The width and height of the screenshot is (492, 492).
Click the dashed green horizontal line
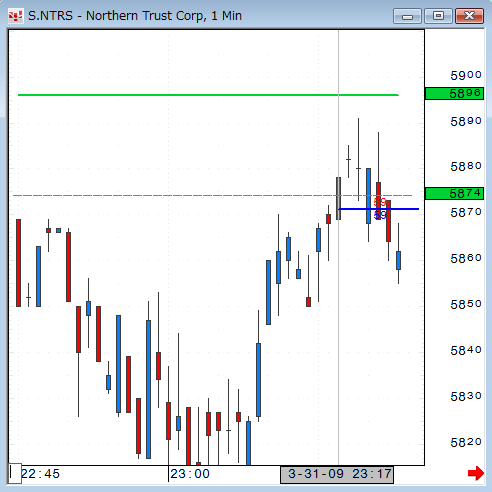tap(212, 195)
